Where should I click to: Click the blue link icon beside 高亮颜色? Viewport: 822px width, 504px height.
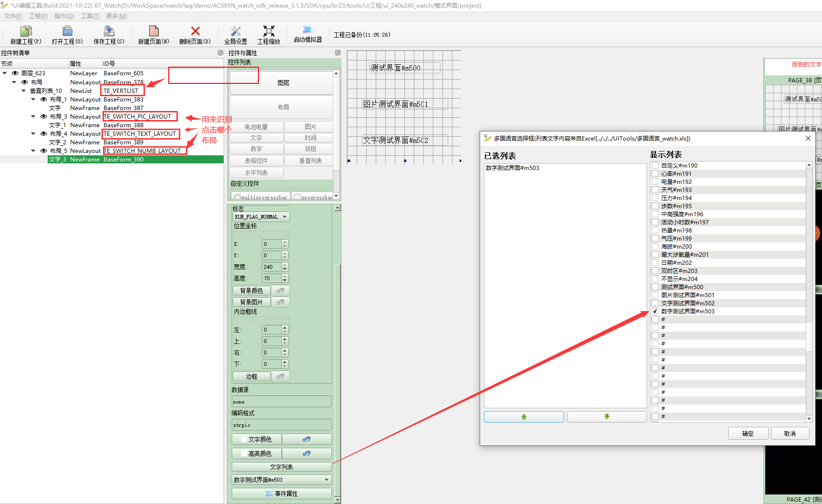pyautogui.click(x=307, y=454)
